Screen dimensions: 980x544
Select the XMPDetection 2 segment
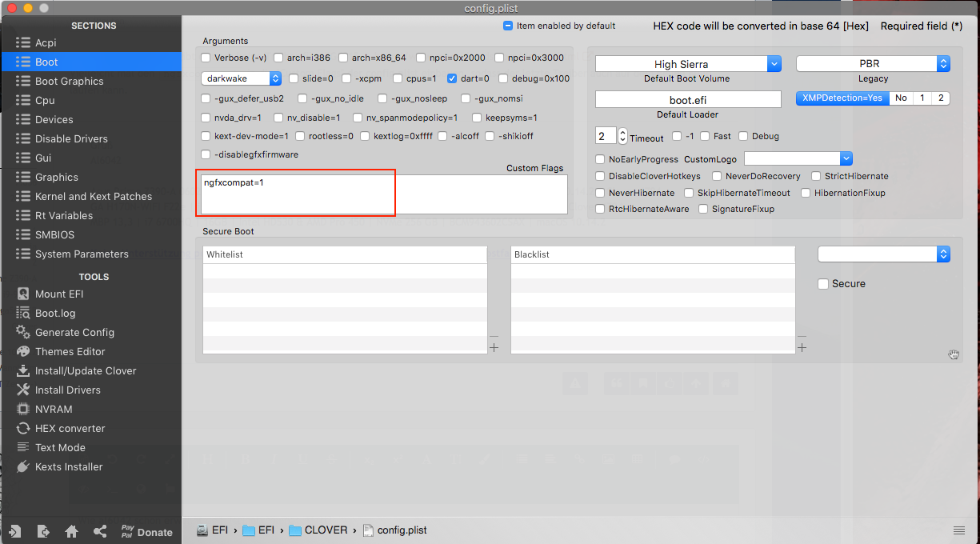pyautogui.click(x=941, y=98)
